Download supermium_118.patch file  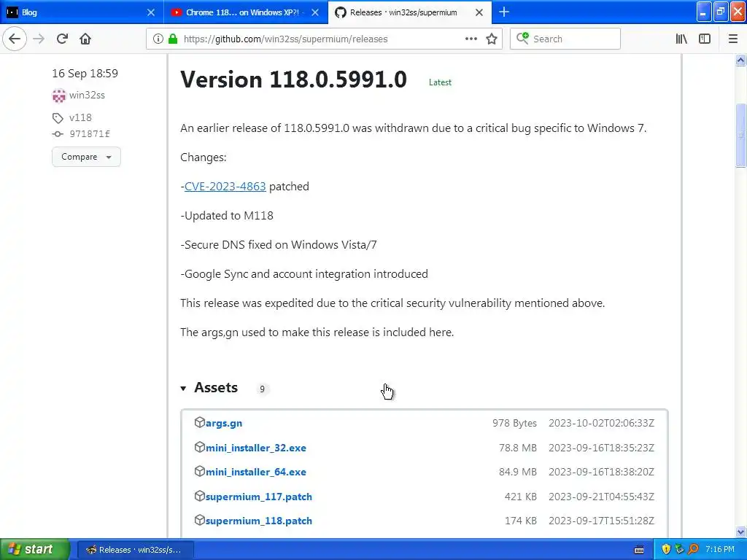click(x=259, y=521)
